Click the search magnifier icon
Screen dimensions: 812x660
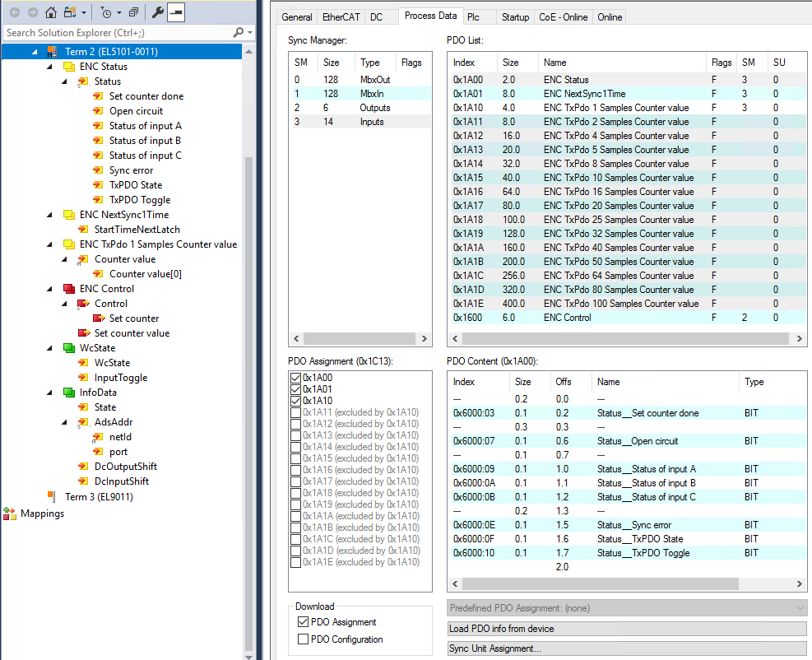pos(239,33)
